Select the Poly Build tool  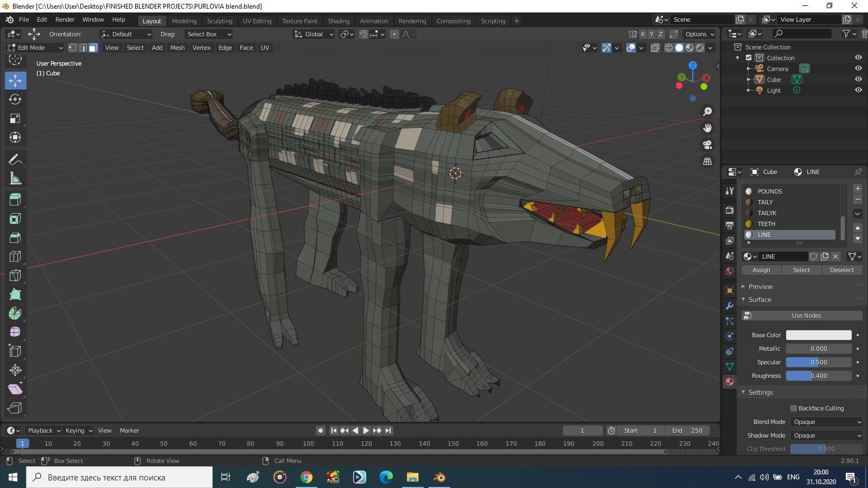click(15, 294)
